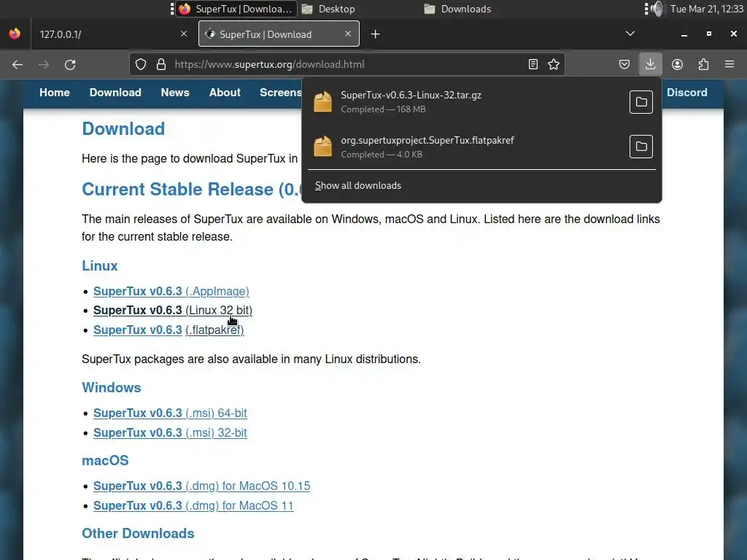Open the Pocket save icon
747x560 pixels.
tap(624, 64)
